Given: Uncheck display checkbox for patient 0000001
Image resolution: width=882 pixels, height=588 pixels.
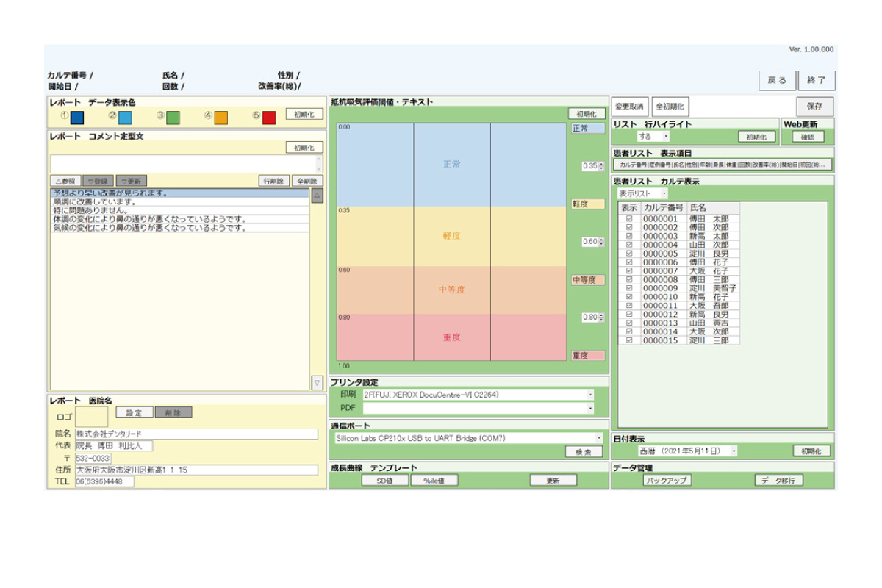Looking at the screenshot, I should 628,218.
